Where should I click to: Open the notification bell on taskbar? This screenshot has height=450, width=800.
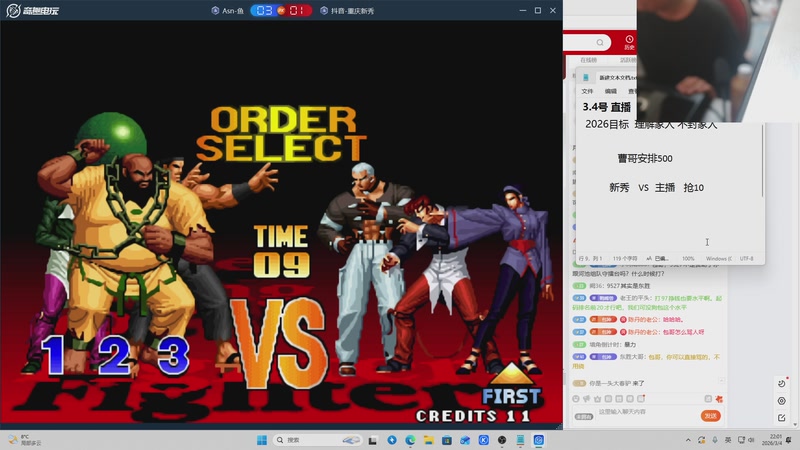pyautogui.click(x=789, y=440)
